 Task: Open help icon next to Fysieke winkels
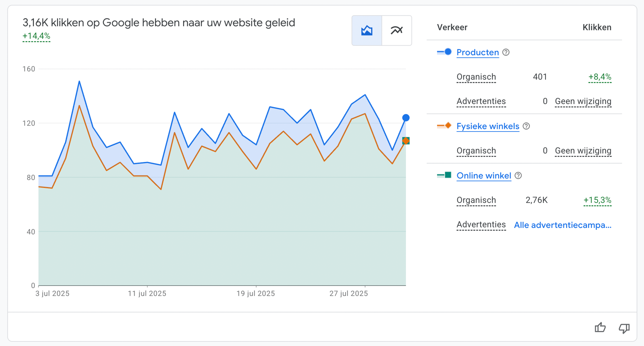(x=527, y=126)
